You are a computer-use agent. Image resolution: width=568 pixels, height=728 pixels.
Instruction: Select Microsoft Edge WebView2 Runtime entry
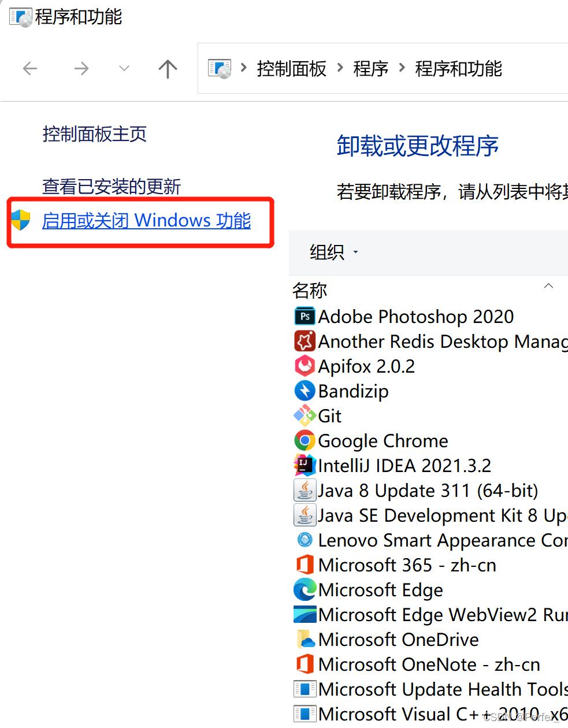coord(443,615)
